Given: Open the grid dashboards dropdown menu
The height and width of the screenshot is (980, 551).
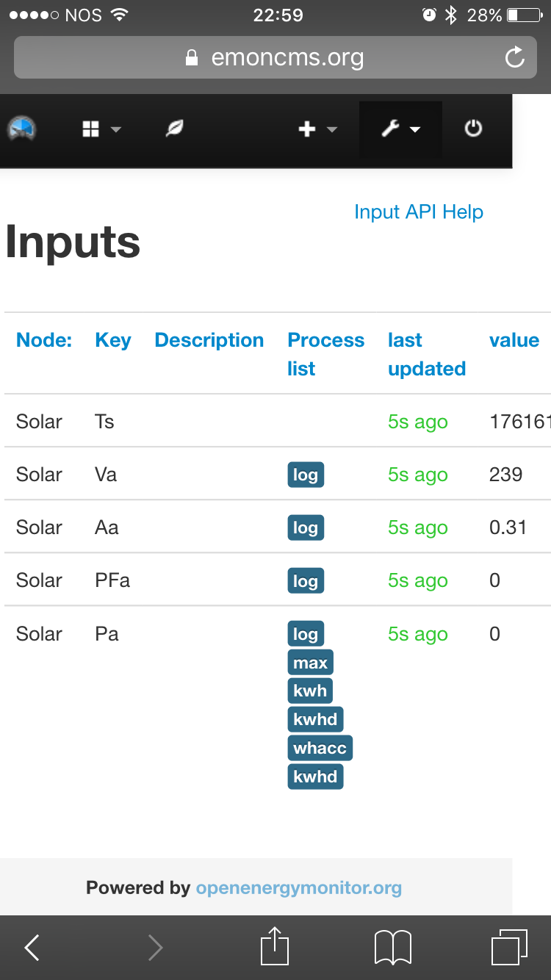Looking at the screenshot, I should pos(100,129).
